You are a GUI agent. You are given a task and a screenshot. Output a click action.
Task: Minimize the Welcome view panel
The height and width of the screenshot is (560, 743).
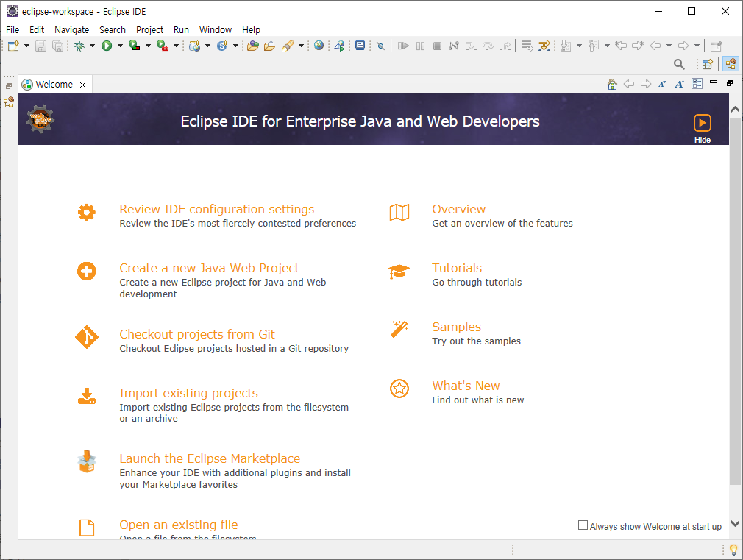[x=714, y=82]
